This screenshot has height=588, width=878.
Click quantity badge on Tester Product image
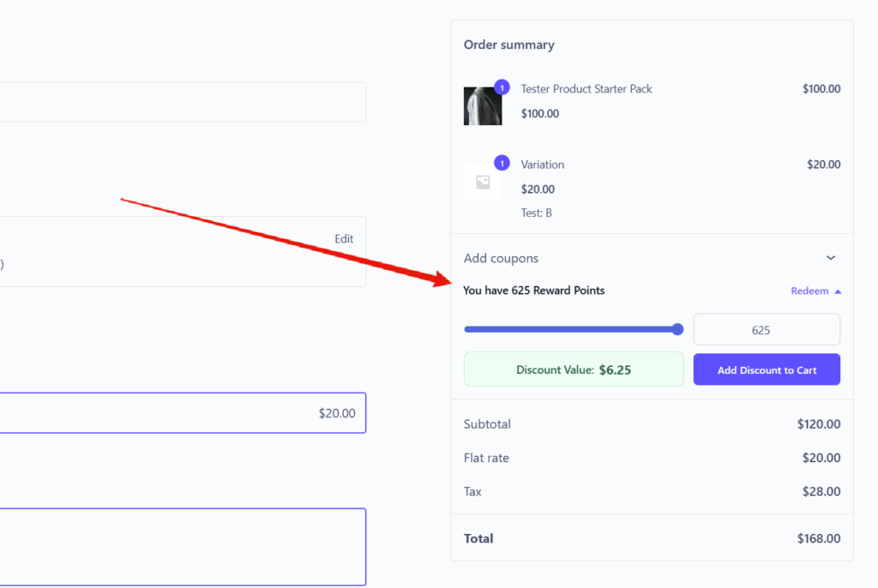tap(502, 87)
